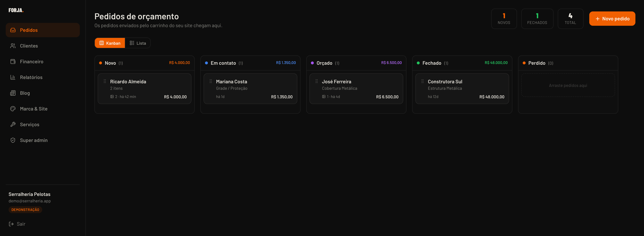The height and width of the screenshot is (236, 644).
Task: Click the image attachment icon on José Ferreira card
Action: [x=324, y=97]
